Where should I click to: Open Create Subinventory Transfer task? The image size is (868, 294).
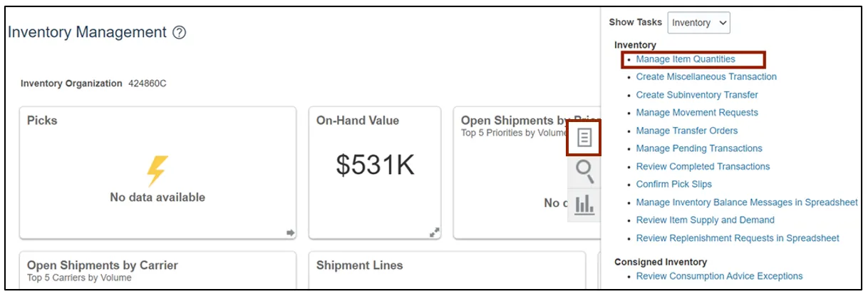click(x=696, y=95)
